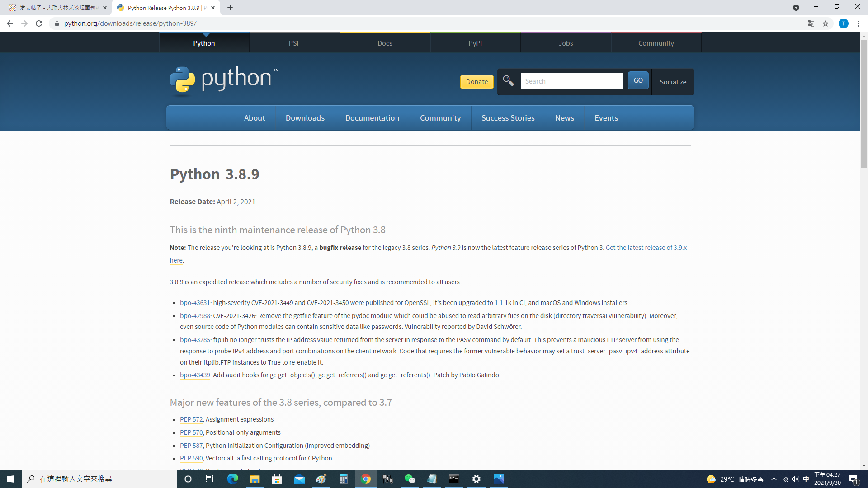This screenshot has height=488, width=868.
Task: Open the Community main menu
Action: tap(440, 118)
